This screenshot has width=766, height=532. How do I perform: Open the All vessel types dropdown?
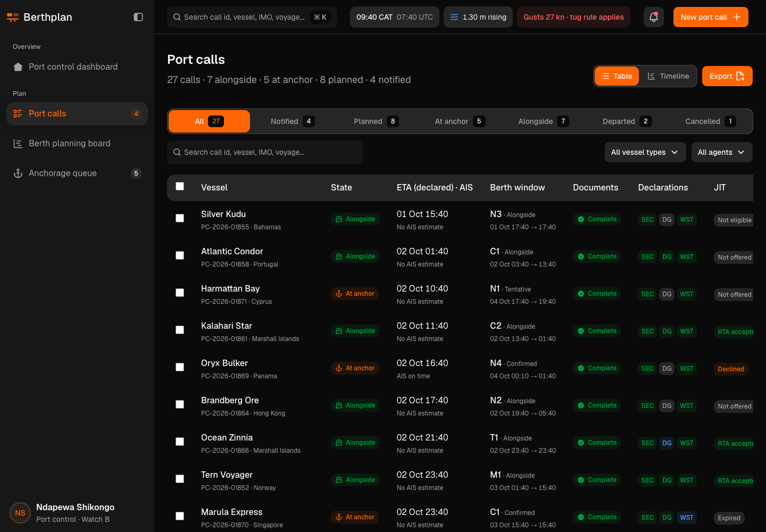coord(645,152)
